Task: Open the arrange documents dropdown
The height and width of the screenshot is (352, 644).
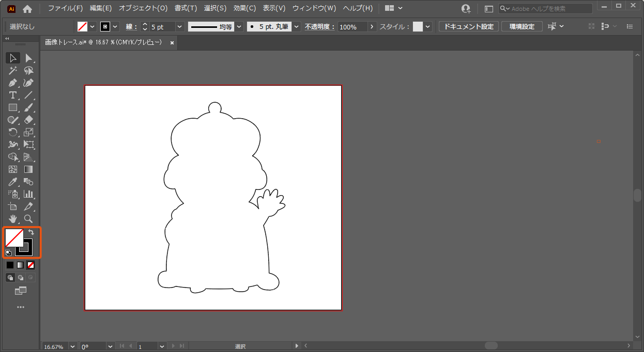Action: [x=394, y=8]
